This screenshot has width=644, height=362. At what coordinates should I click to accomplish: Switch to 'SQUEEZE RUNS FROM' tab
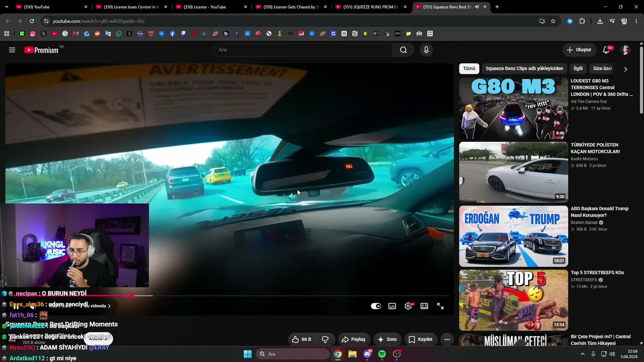(x=371, y=7)
